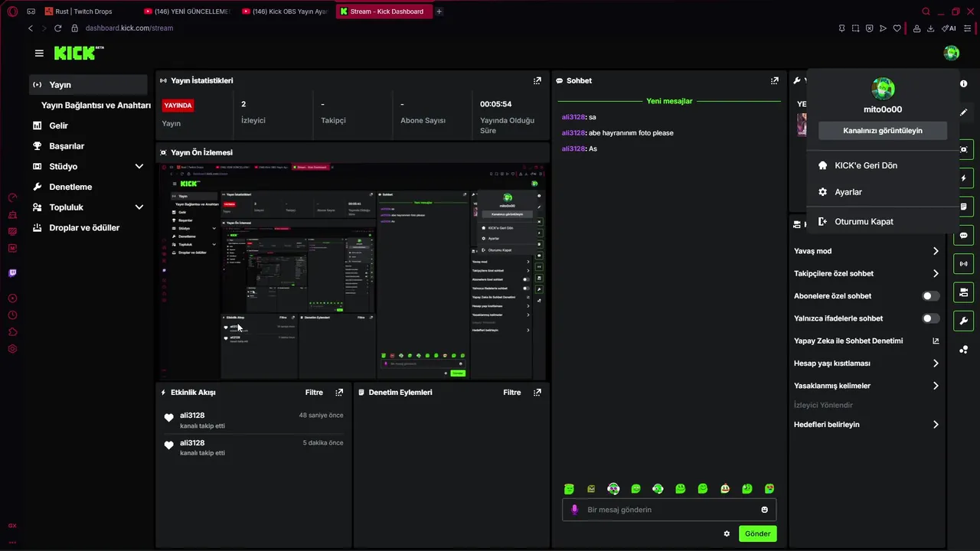Open Filtre in Denetim Eylemleri panel
This screenshot has width=980, height=551.
[x=511, y=393]
